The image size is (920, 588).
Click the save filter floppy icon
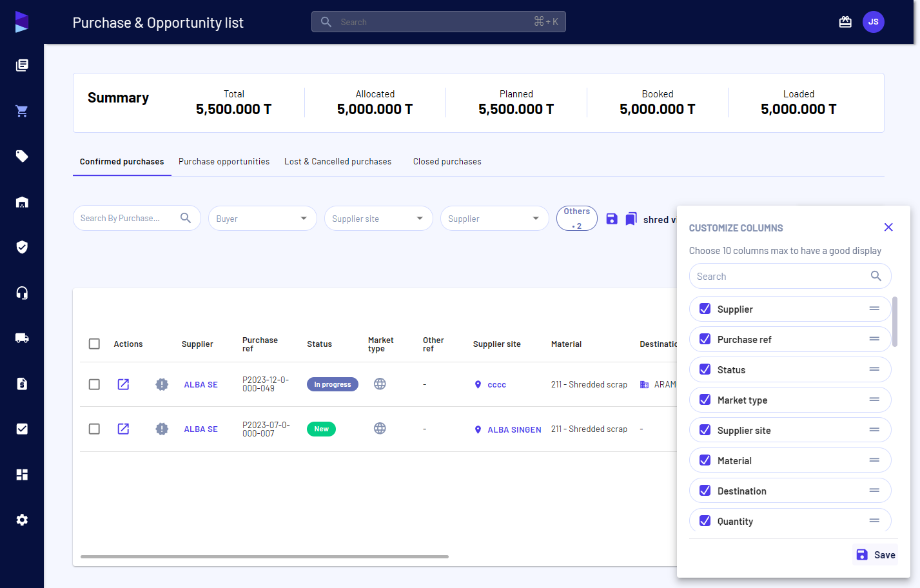(612, 219)
